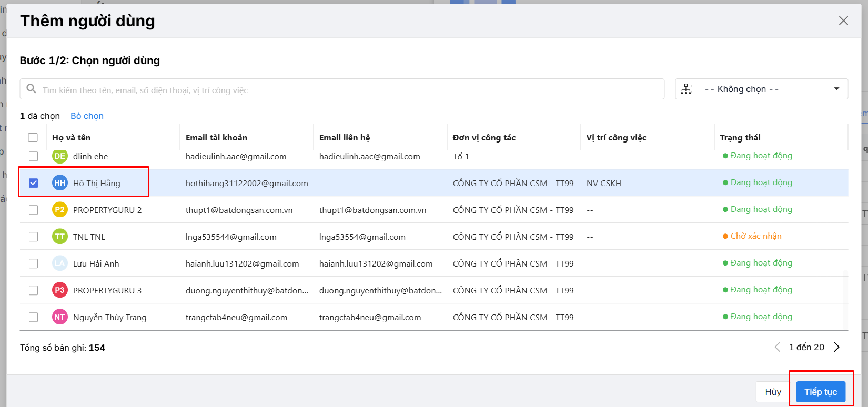Open the Không chọn unit dropdown
The width and height of the screenshot is (868, 407).
coord(761,89)
